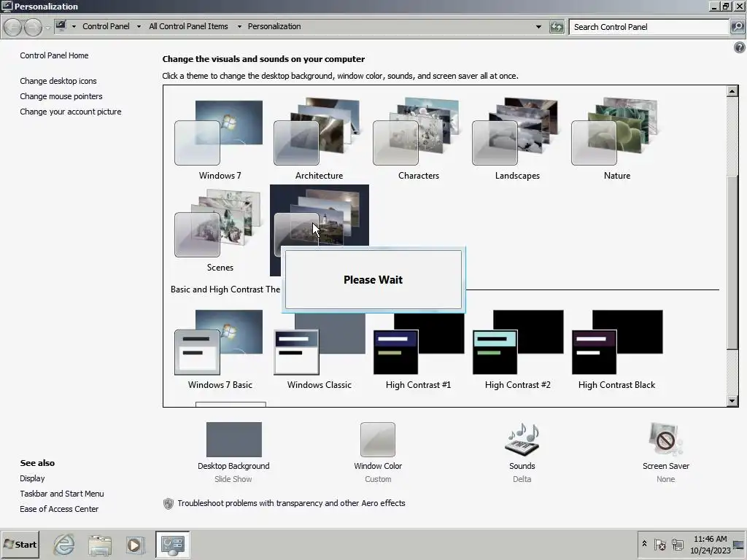Click the Personalization taskbar button

tap(172, 544)
